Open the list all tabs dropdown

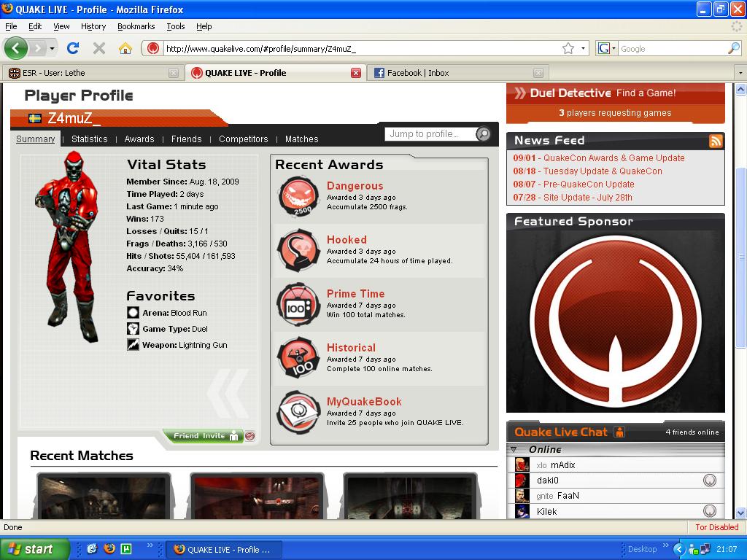tap(740, 73)
